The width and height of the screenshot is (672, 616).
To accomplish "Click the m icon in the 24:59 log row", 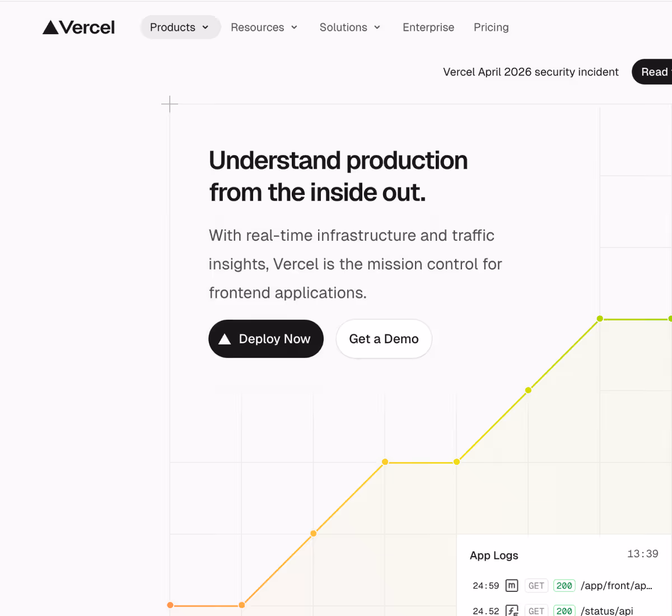I will (x=512, y=586).
